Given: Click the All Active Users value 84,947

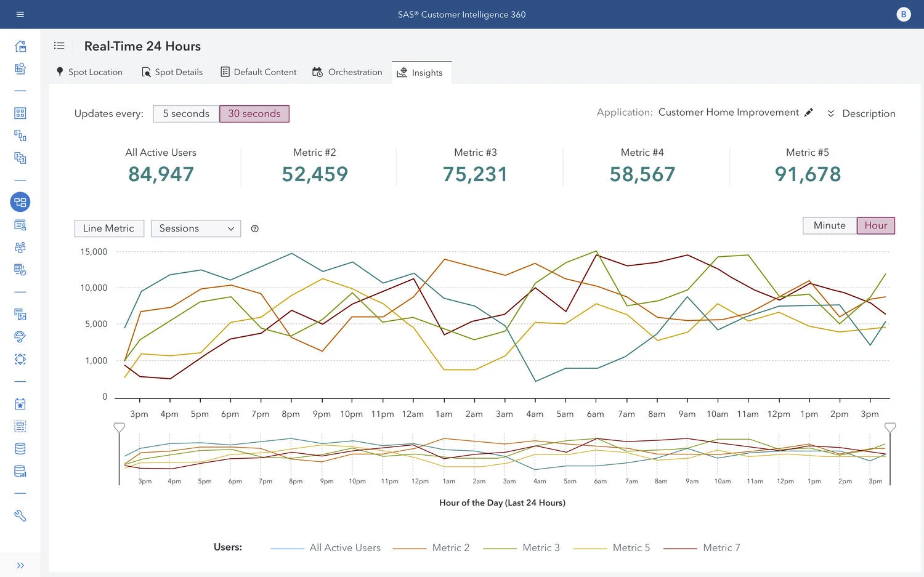Looking at the screenshot, I should 161,174.
